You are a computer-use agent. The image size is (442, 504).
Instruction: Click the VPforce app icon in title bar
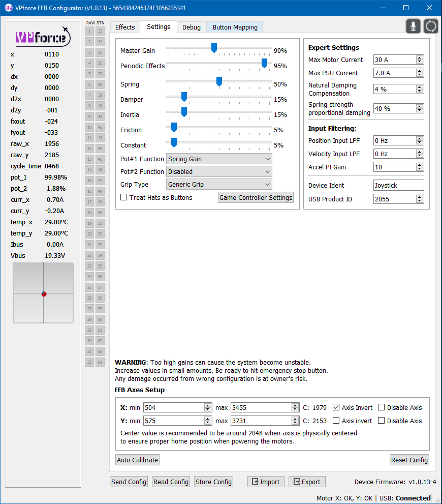[8, 8]
